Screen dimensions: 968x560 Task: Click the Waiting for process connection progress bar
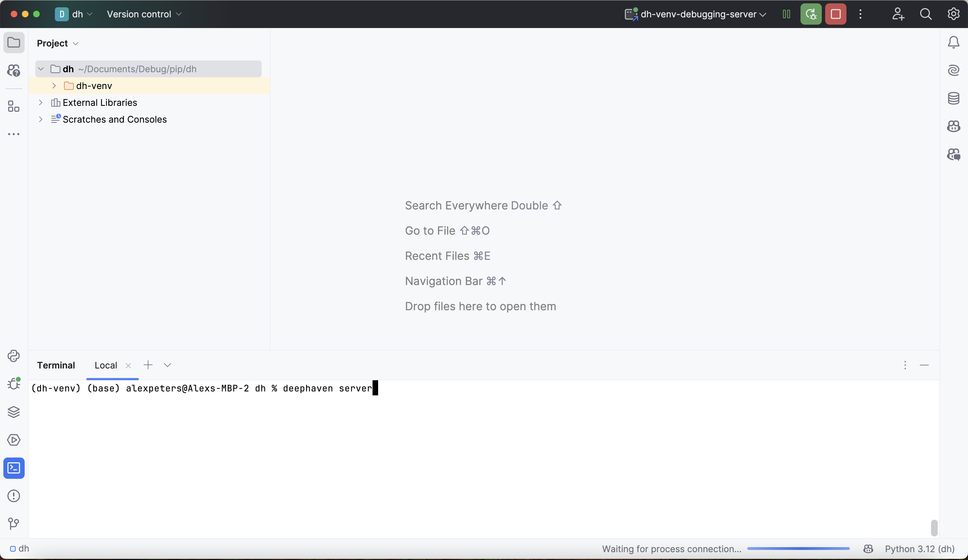pos(798,549)
